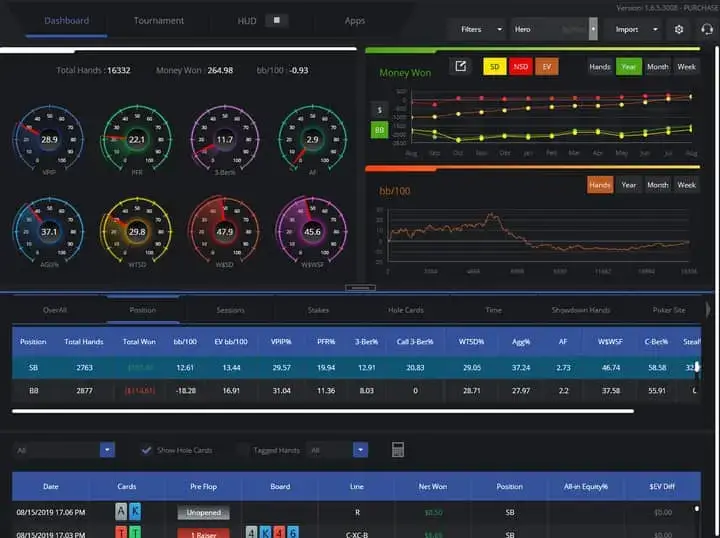Select the Sessions report tab
This screenshot has width=720, height=538.
(x=230, y=310)
